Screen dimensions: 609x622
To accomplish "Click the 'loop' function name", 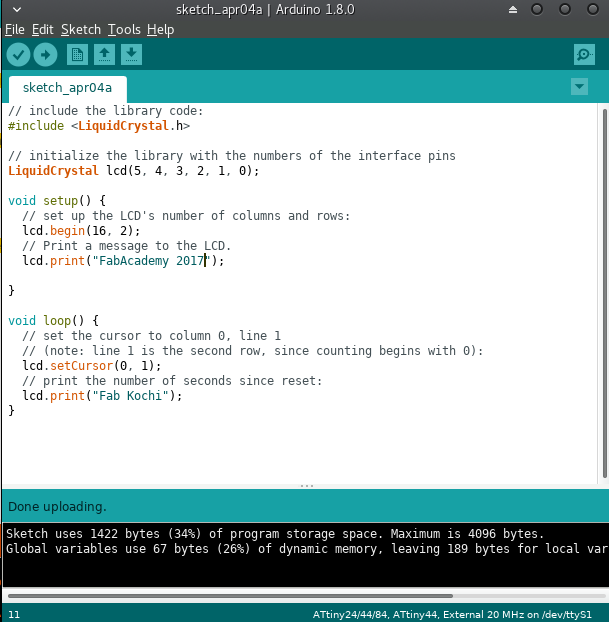I will [57, 321].
